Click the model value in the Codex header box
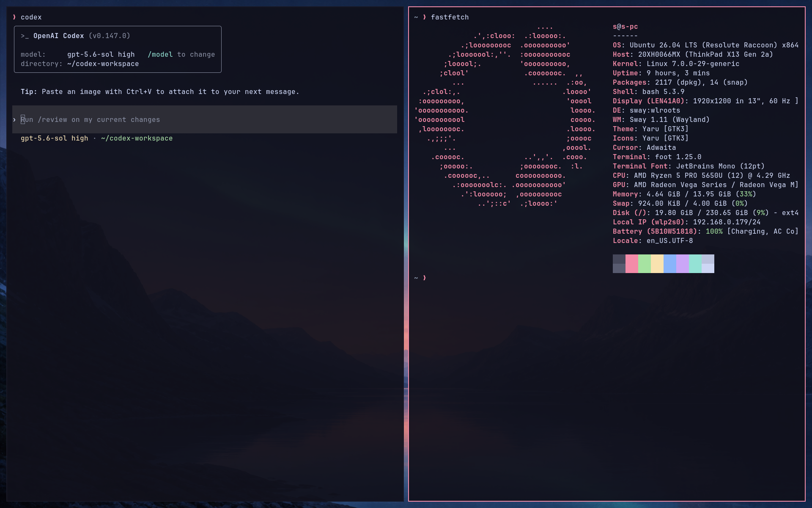Viewport: 812px width, 508px height. pos(101,55)
